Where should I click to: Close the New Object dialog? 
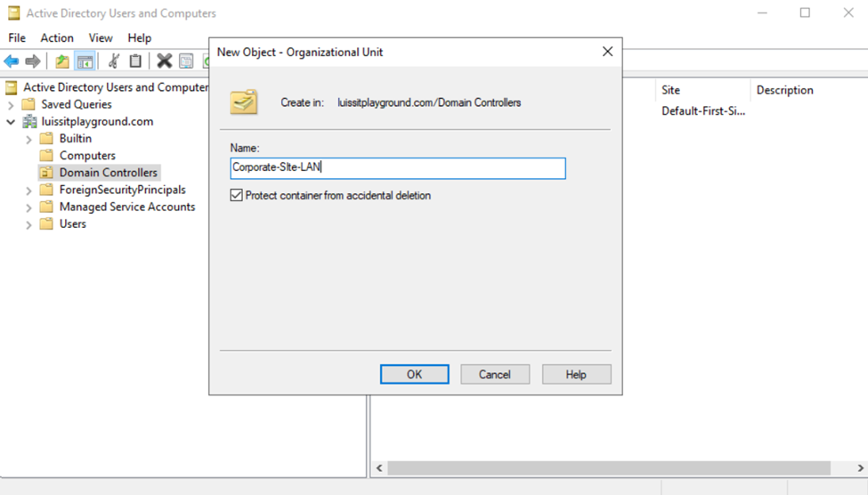coord(607,52)
